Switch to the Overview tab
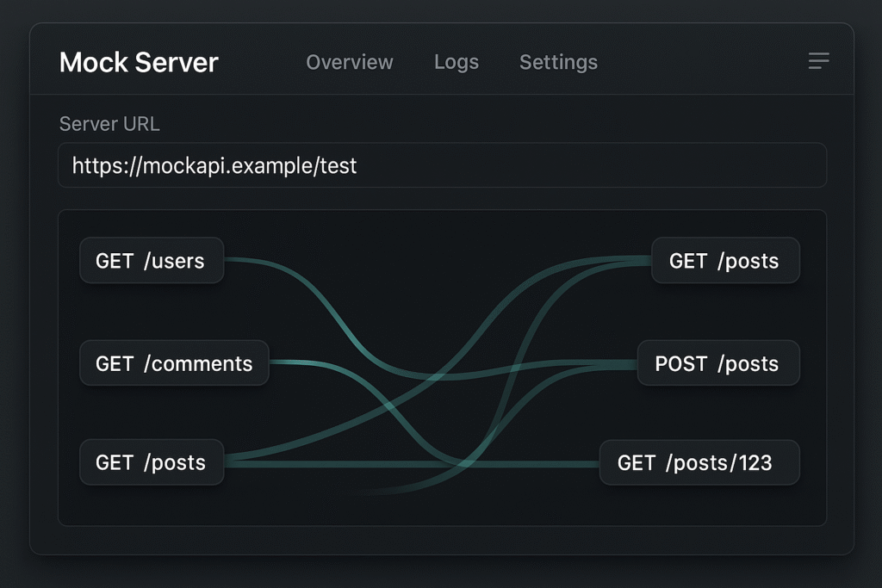Viewport: 882px width, 588px height. (x=350, y=62)
